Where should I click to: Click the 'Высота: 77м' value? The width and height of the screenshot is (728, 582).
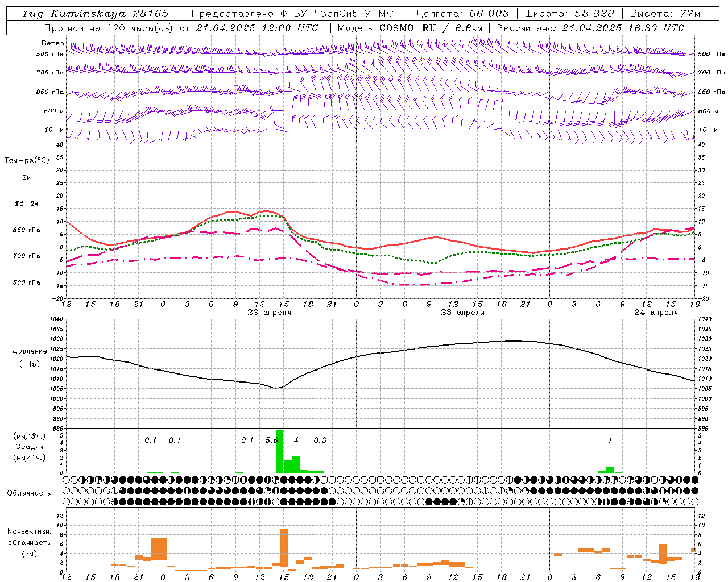click(x=665, y=14)
